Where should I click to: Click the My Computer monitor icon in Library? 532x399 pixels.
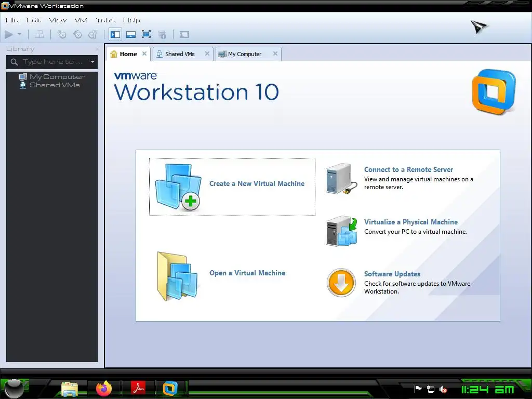[x=22, y=77]
